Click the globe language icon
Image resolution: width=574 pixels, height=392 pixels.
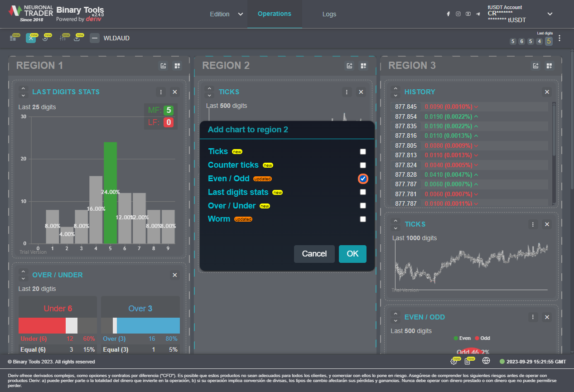486,361
